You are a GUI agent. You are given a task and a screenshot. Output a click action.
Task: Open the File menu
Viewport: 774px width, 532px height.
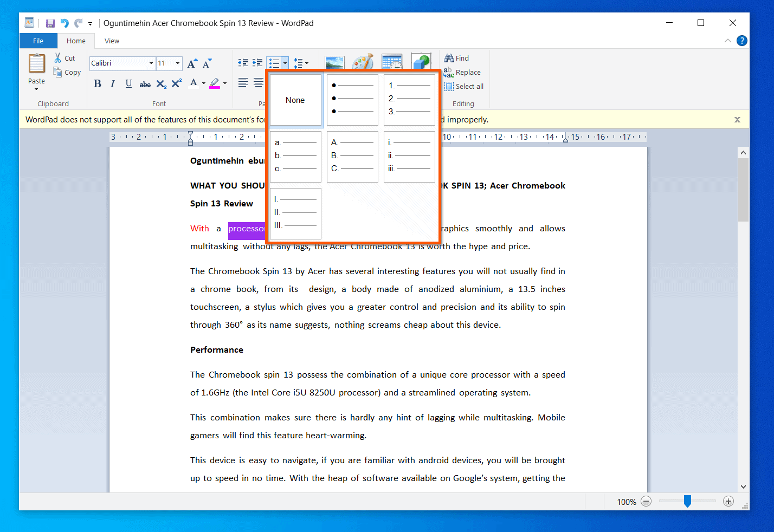pyautogui.click(x=38, y=41)
